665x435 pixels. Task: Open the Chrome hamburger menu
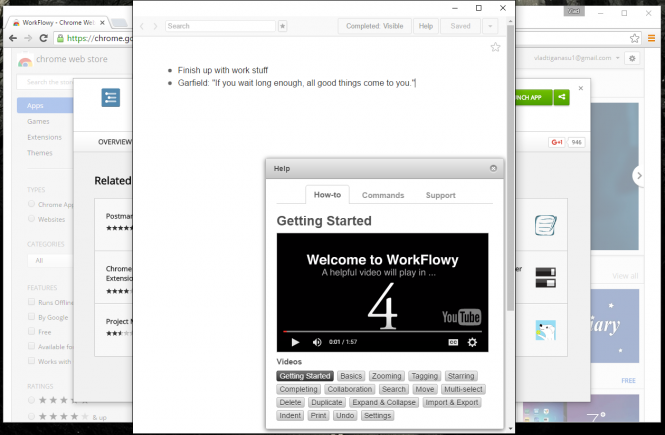[x=651, y=39]
